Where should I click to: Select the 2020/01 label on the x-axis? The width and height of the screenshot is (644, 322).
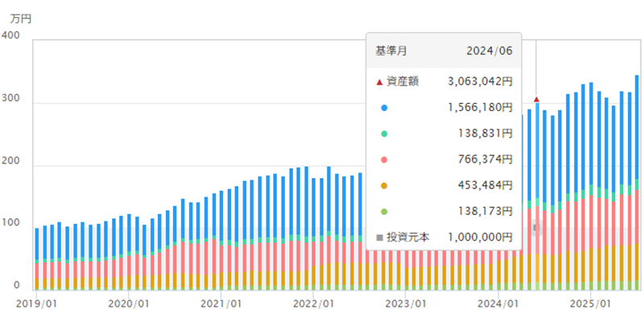pos(129,303)
